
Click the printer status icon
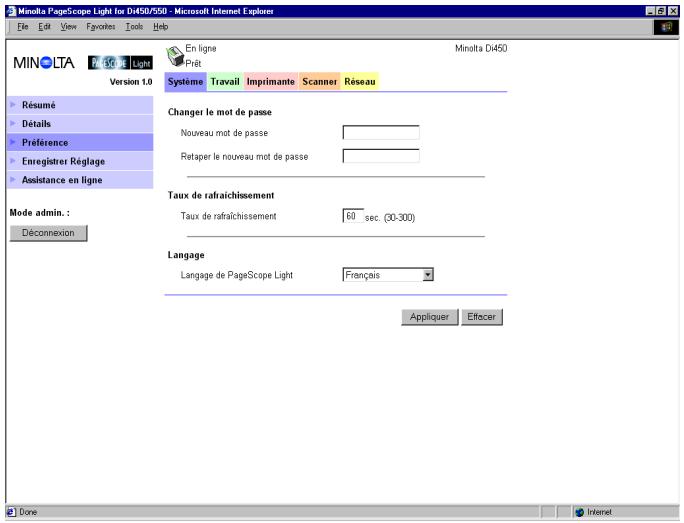175,56
